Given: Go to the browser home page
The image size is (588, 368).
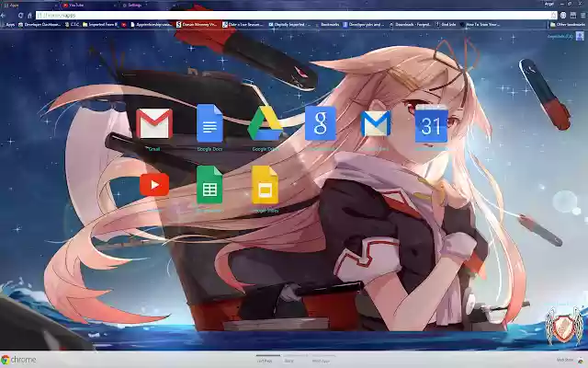Looking at the screenshot, I should pyautogui.click(x=29, y=16).
